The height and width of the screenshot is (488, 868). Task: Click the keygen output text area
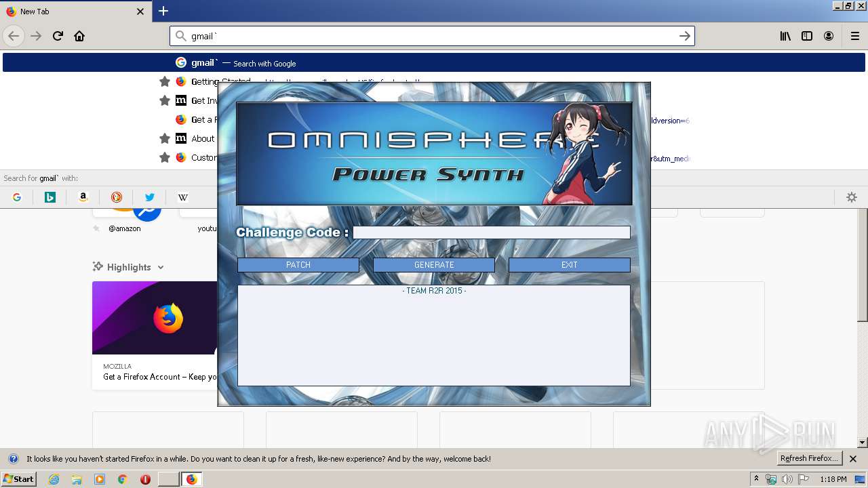click(x=434, y=335)
